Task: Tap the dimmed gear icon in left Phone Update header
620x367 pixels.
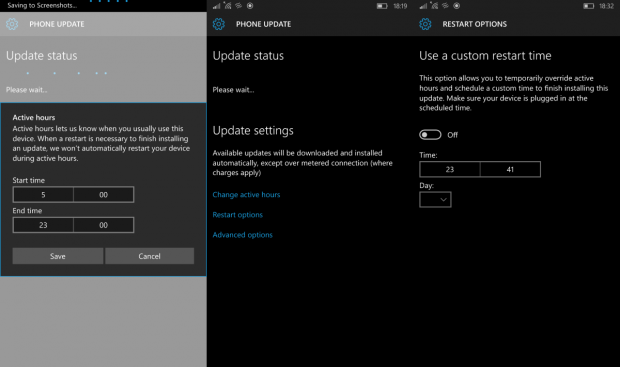Action: coord(12,24)
